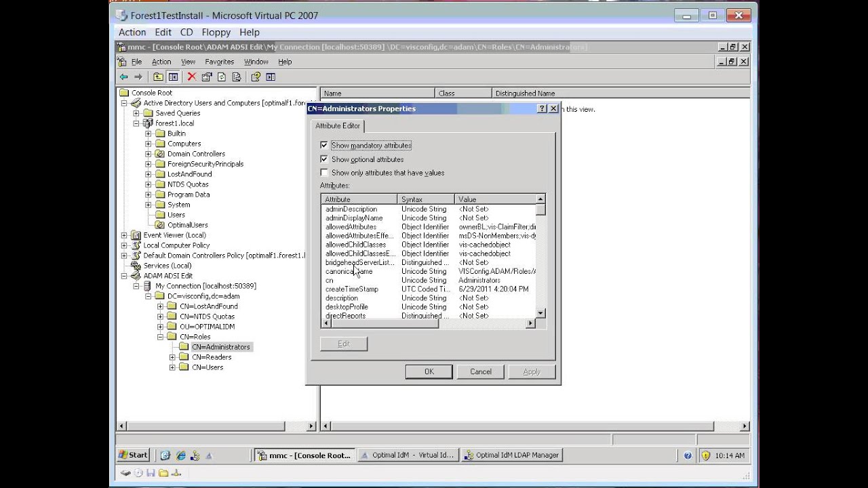This screenshot has height=488, width=868.
Task: Expand the OU=OPTIMALIDM node
Action: (161, 327)
